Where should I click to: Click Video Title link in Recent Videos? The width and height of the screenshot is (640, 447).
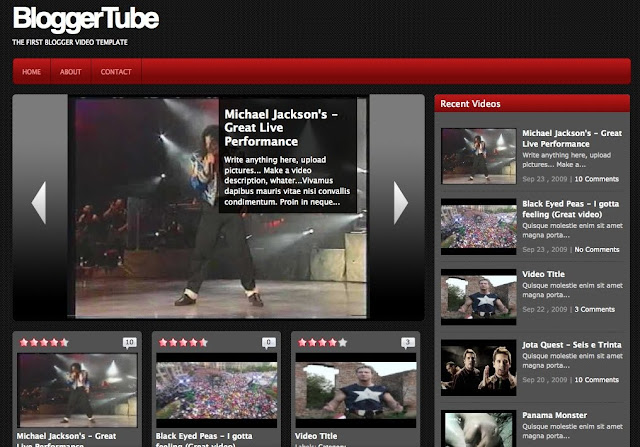(x=543, y=274)
